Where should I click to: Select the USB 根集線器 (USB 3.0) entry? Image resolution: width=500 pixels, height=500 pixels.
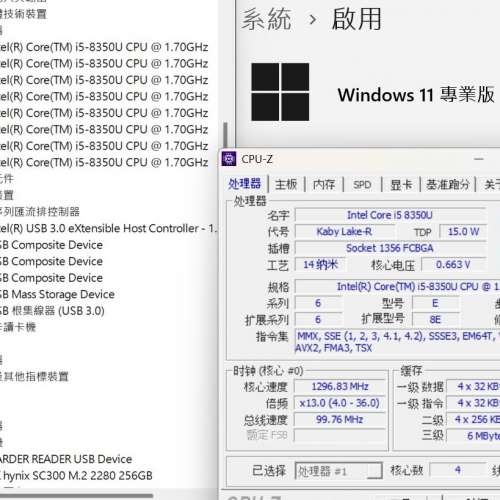pyautogui.click(x=52, y=311)
